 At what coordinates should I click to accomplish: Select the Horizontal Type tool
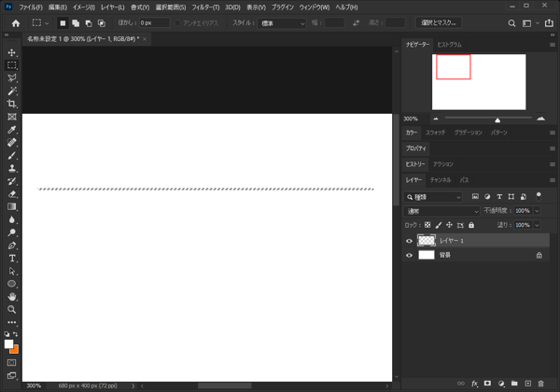(x=12, y=259)
